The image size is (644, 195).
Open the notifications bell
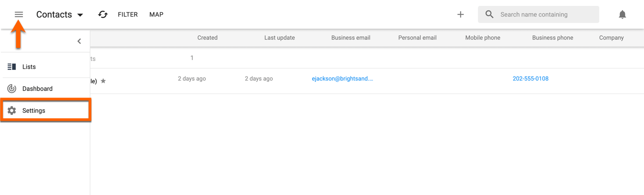622,14
